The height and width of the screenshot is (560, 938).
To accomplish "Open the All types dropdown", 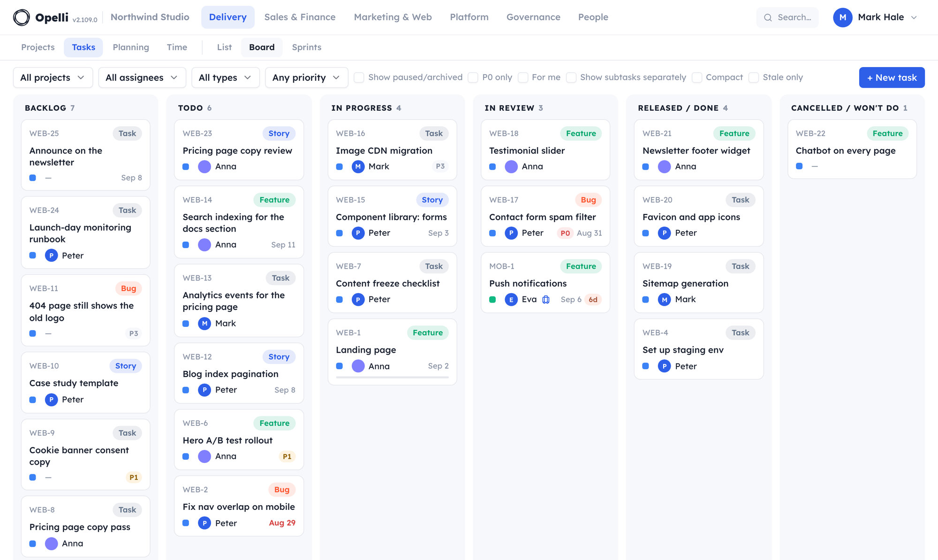I will (x=226, y=77).
